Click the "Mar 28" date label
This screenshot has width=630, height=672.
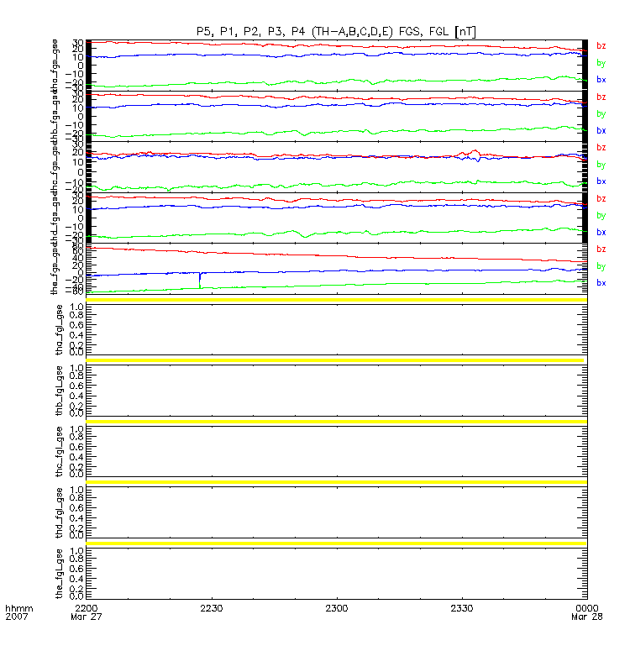coord(586,617)
